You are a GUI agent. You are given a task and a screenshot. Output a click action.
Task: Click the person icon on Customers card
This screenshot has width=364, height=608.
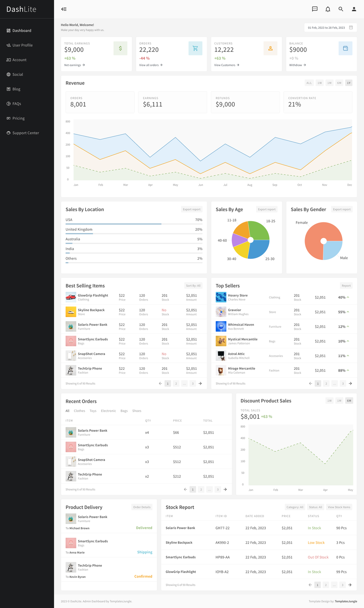[x=270, y=48]
